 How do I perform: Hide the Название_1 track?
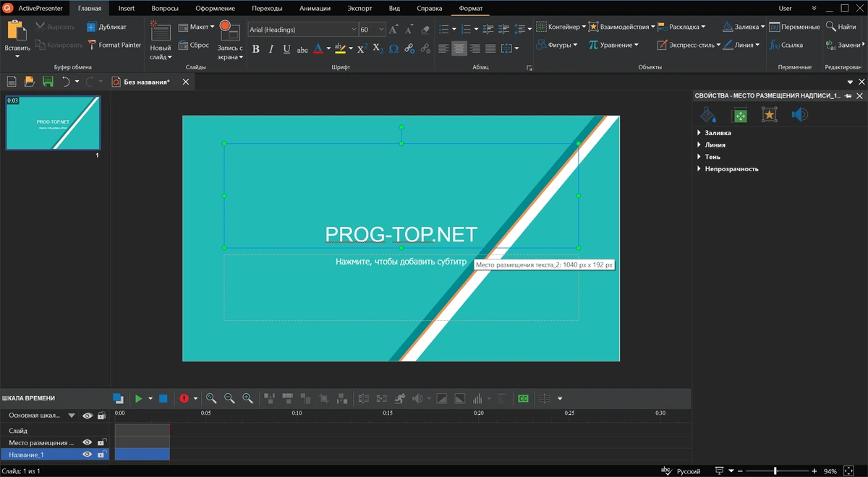[88, 455]
